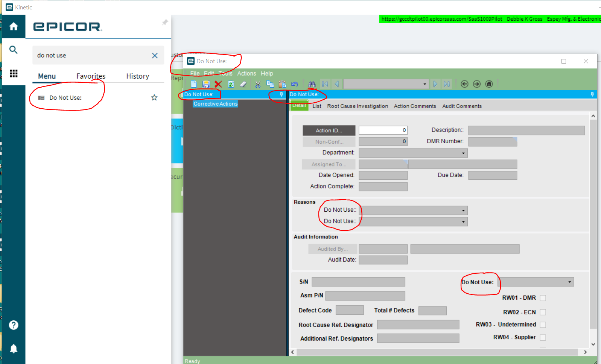Click the eraser Clear icon
Screen dimensions: 601x364
243,84
